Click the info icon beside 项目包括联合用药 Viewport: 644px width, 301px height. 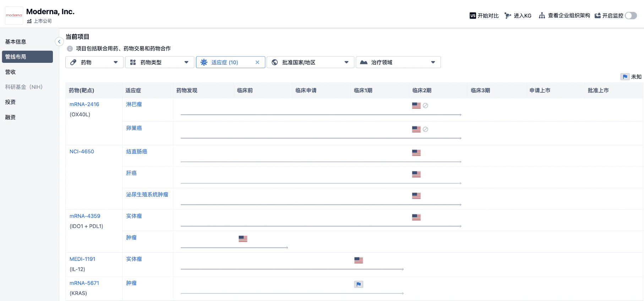70,49
